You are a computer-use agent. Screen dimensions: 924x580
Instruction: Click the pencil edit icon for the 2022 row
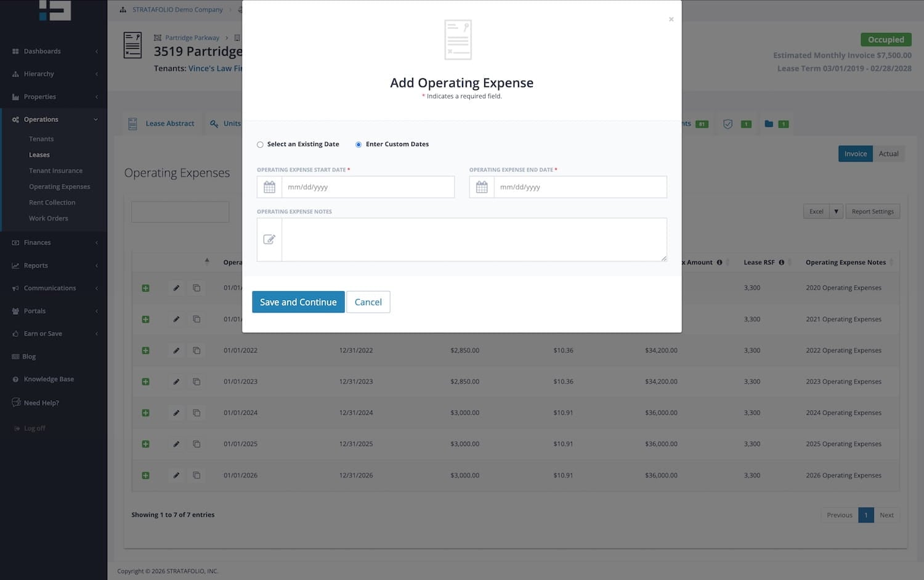coord(176,351)
